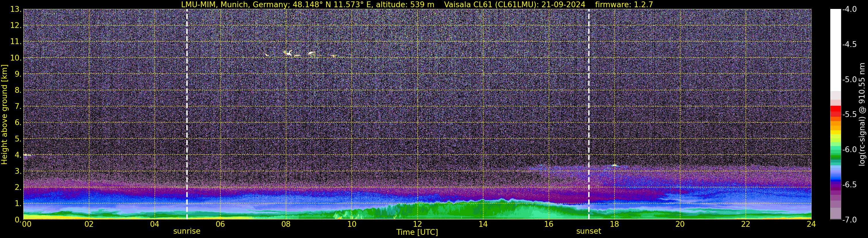
Task: Click the 'log(rc-signal) @ 910.55 nm' colorbar label
Action: coord(862,114)
